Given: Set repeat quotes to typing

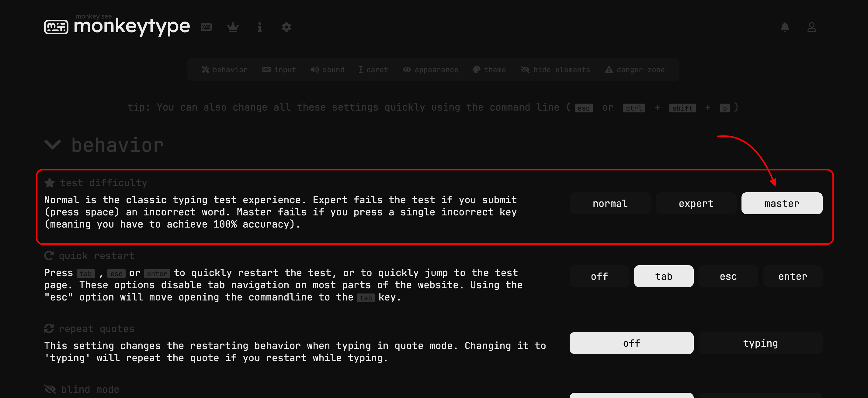Looking at the screenshot, I should click(x=760, y=343).
